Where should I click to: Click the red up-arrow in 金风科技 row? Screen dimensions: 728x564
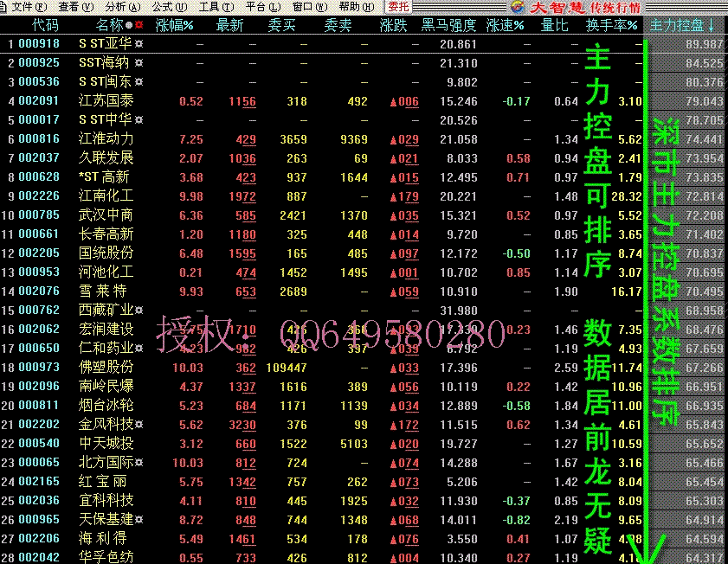pyautogui.click(x=393, y=426)
